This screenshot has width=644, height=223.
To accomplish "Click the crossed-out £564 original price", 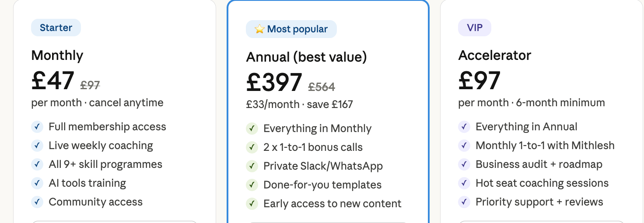I will click(x=322, y=87).
